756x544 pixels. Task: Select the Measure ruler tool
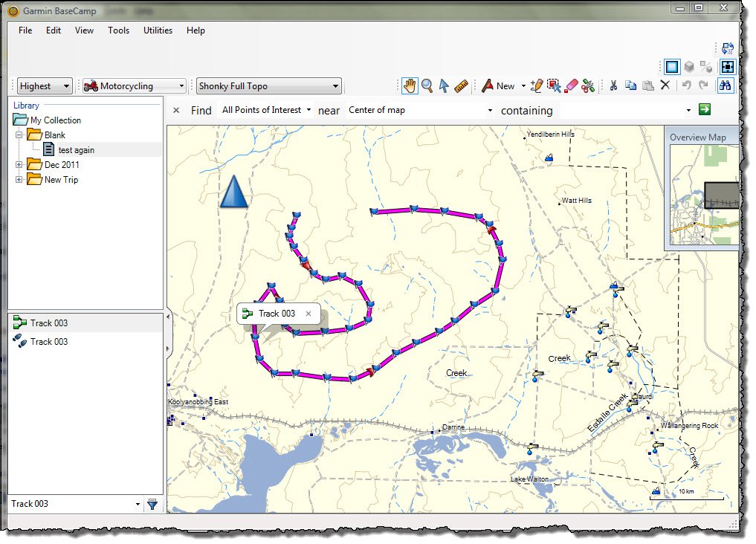462,85
